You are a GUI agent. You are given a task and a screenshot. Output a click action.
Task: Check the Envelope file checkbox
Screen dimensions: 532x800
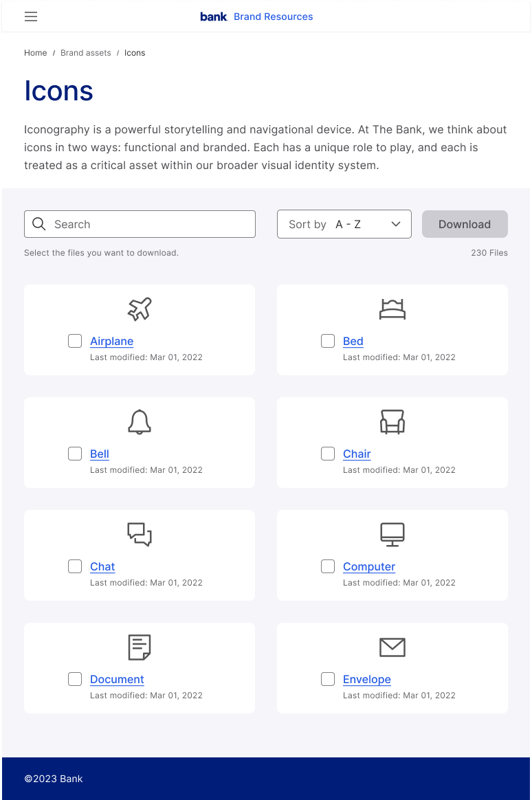[x=328, y=679]
